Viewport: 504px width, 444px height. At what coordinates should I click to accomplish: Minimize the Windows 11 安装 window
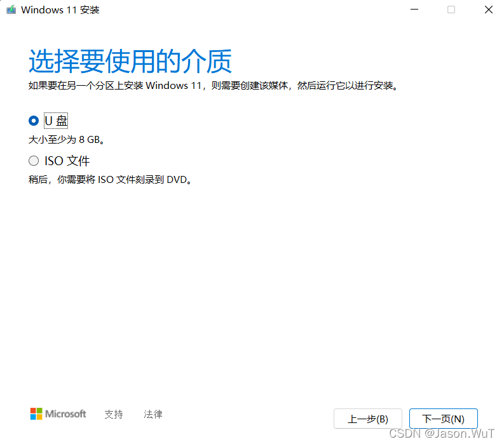[414, 10]
